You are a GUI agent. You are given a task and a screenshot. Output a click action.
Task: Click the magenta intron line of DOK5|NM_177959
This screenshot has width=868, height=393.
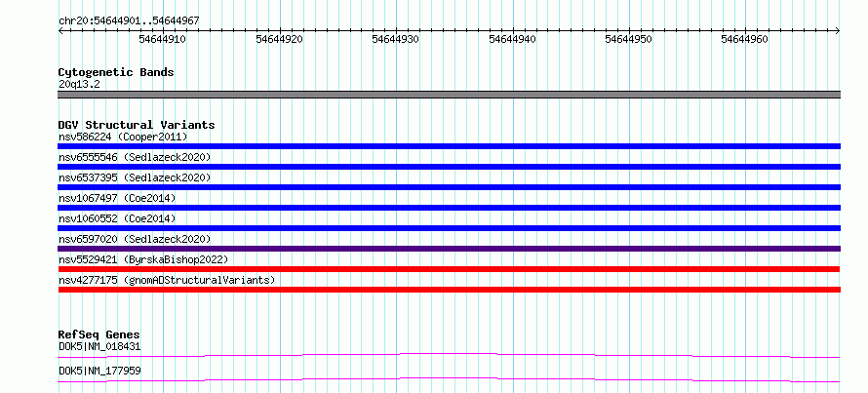coord(449,379)
